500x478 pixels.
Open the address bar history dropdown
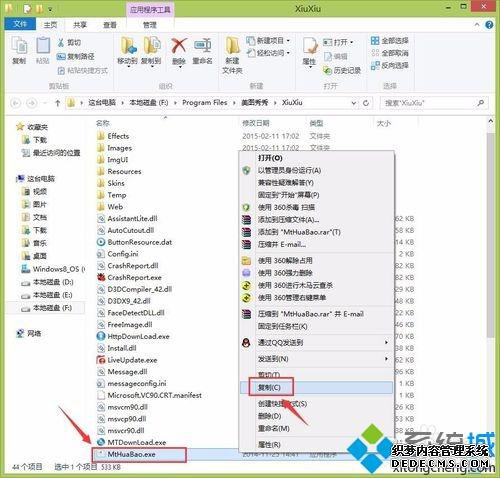[x=354, y=103]
